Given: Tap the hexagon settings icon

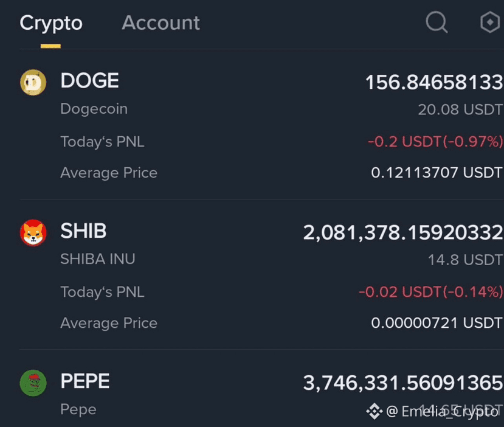Looking at the screenshot, I should [490, 22].
